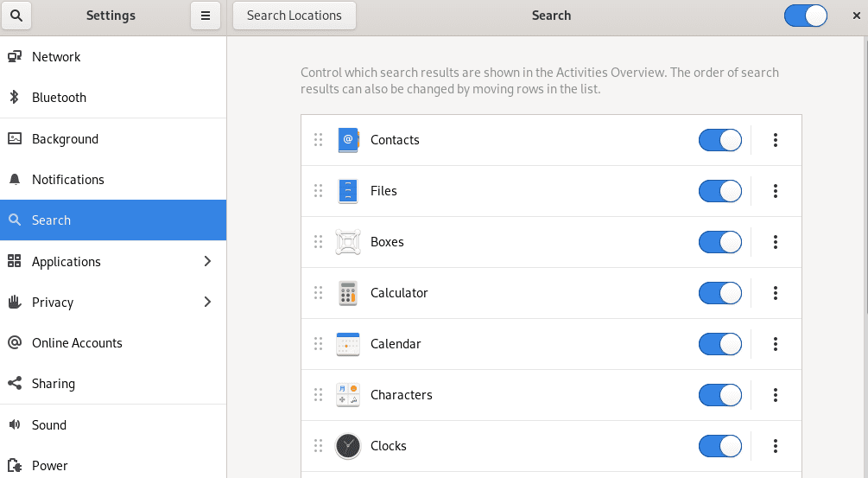Image resolution: width=868 pixels, height=478 pixels.
Task: Click the Power battery icon
Action: tap(15, 465)
